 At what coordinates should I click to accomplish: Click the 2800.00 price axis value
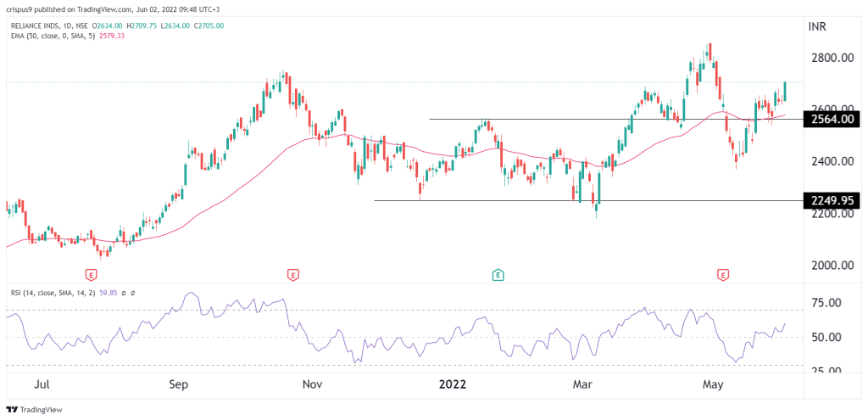pyautogui.click(x=832, y=58)
